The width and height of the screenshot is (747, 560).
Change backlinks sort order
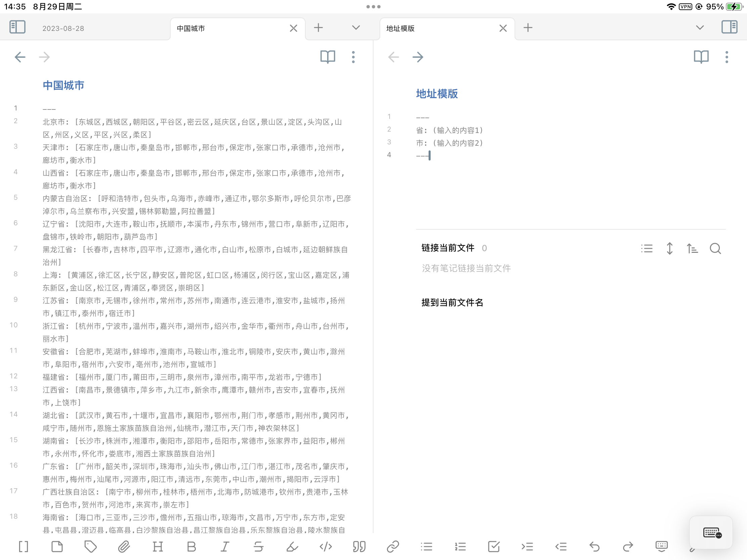click(x=692, y=249)
